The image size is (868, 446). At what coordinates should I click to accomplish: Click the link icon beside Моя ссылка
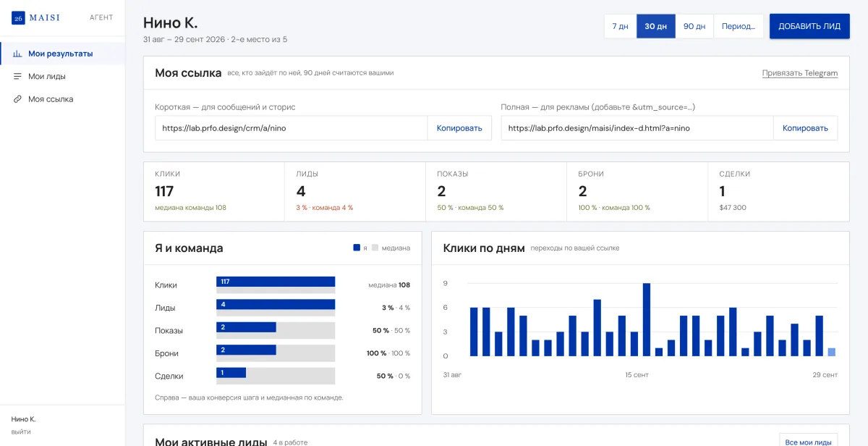point(17,99)
